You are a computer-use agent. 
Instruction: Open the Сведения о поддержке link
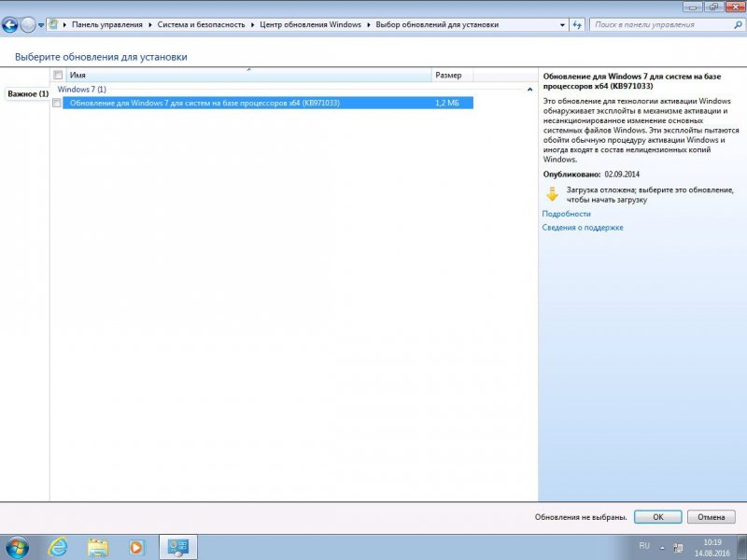tap(582, 228)
